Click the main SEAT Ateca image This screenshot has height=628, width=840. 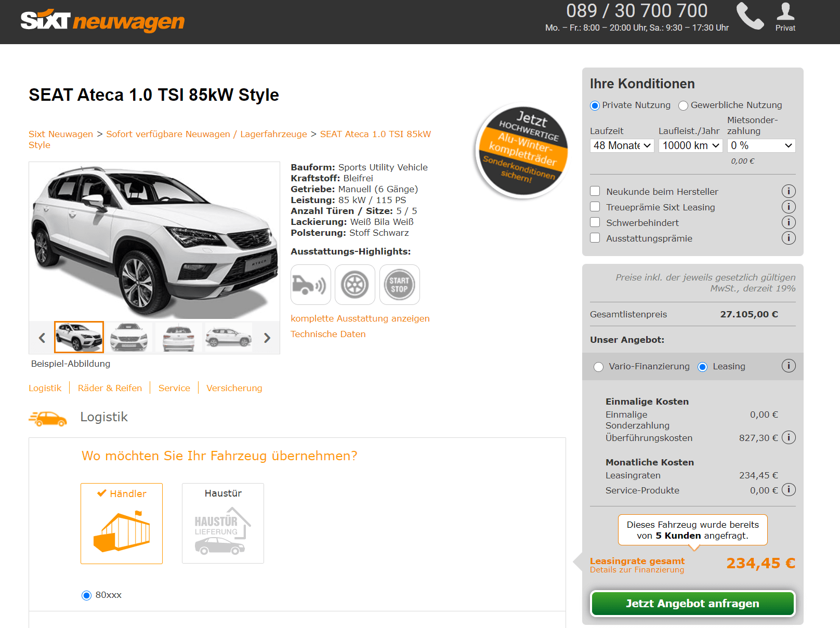pos(154,240)
